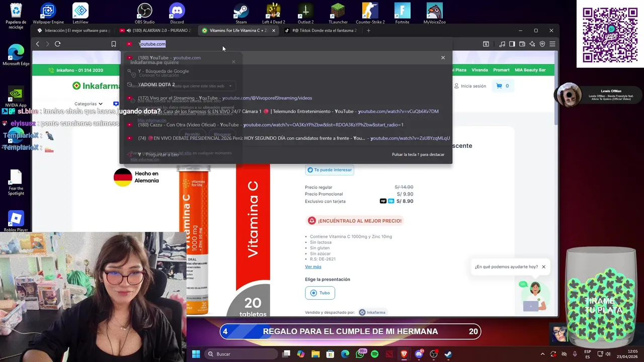Screen dimensions: 644x362
Task: Click the Inkafarma logo
Action: (96, 86)
